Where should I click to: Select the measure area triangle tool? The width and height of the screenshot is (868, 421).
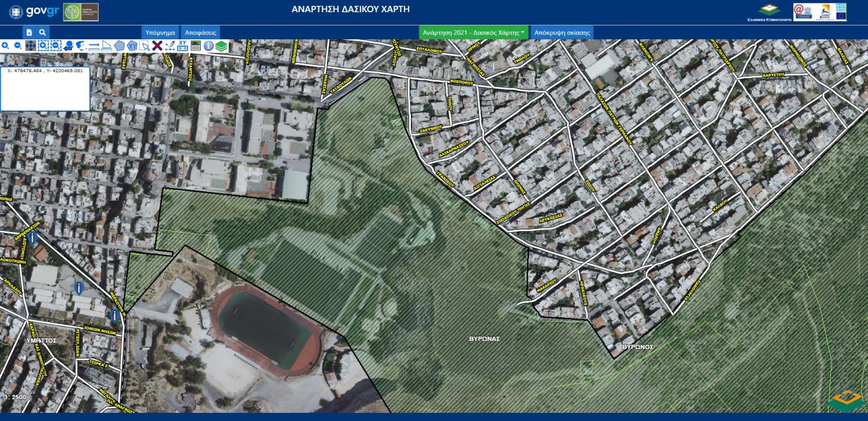106,46
